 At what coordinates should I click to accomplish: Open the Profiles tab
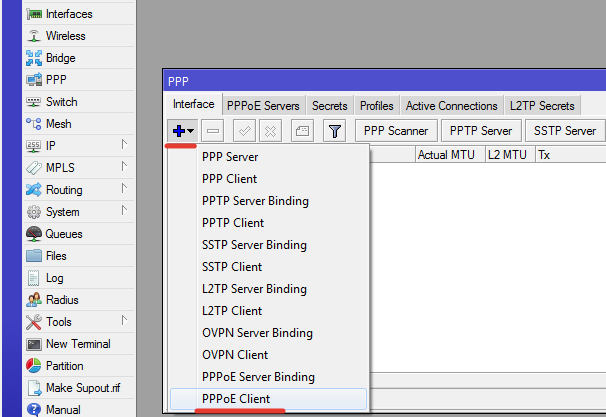(377, 106)
